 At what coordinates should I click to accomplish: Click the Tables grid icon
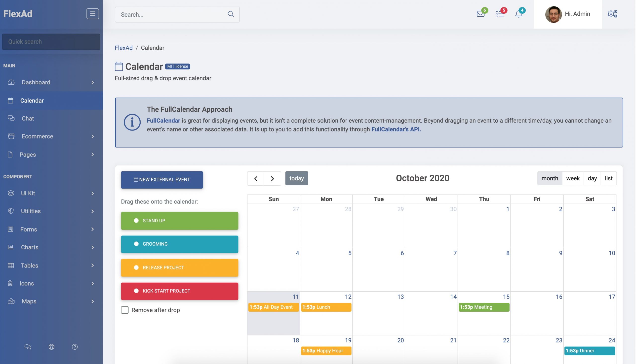11,265
